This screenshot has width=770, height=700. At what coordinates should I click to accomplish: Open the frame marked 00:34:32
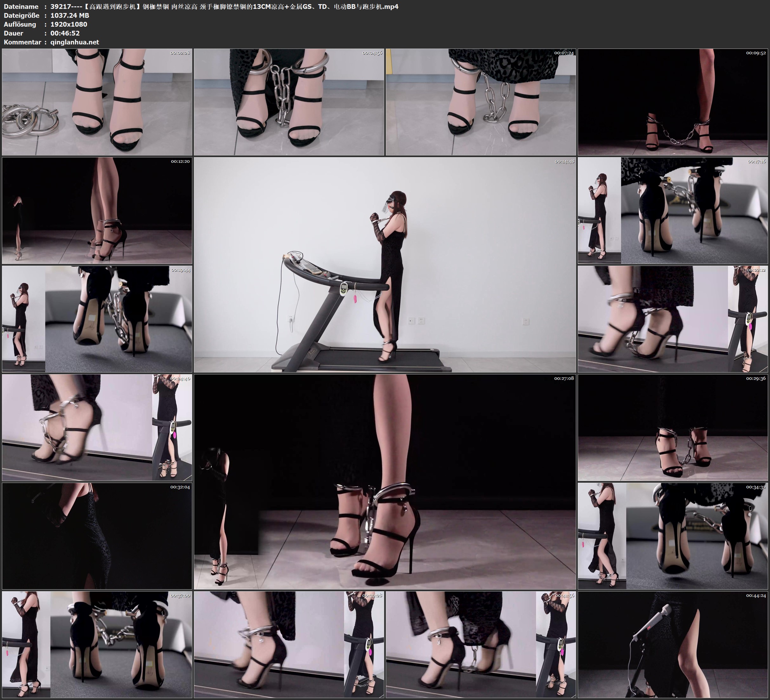(673, 536)
